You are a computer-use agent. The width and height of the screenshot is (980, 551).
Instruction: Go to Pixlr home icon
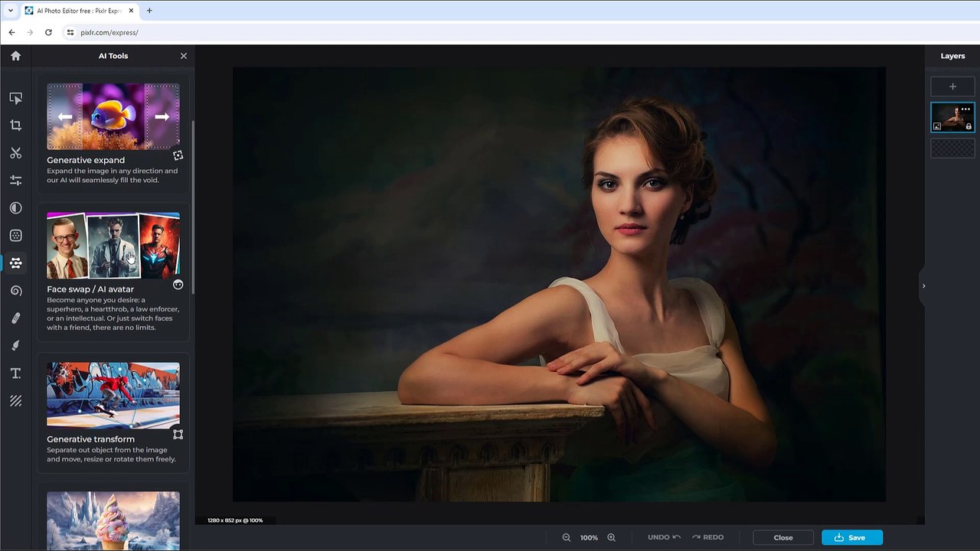click(15, 56)
